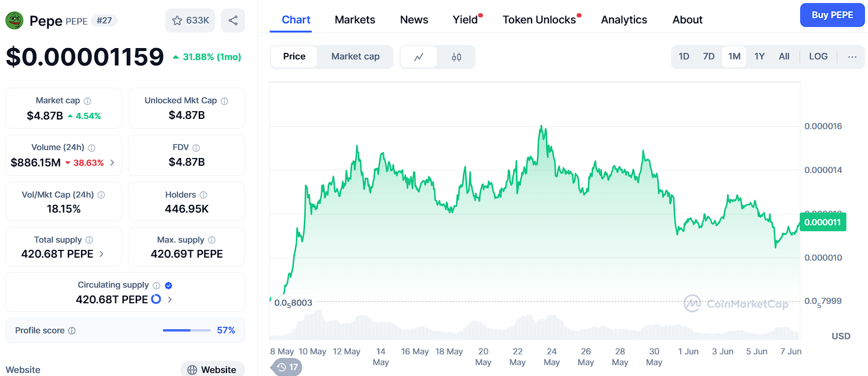Expand Total supply details arrow

102,254
